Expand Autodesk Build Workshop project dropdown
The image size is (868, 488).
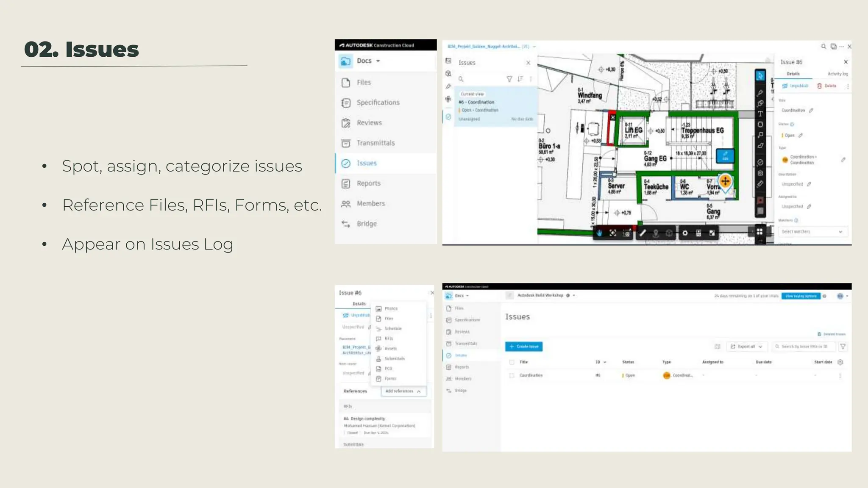(574, 296)
